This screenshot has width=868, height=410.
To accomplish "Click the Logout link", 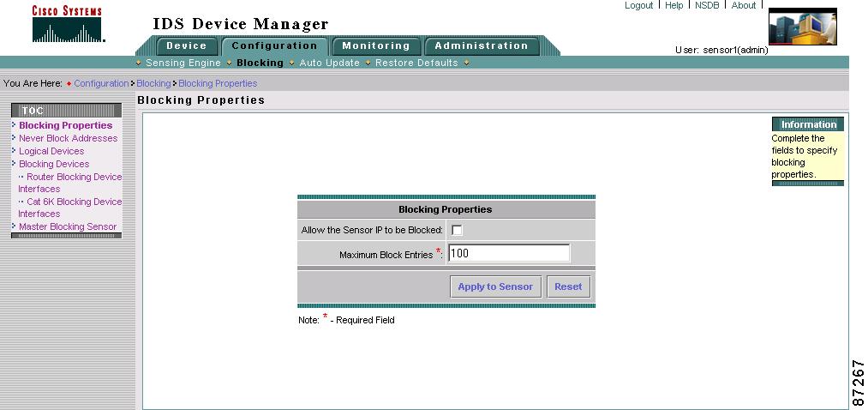I will [639, 5].
